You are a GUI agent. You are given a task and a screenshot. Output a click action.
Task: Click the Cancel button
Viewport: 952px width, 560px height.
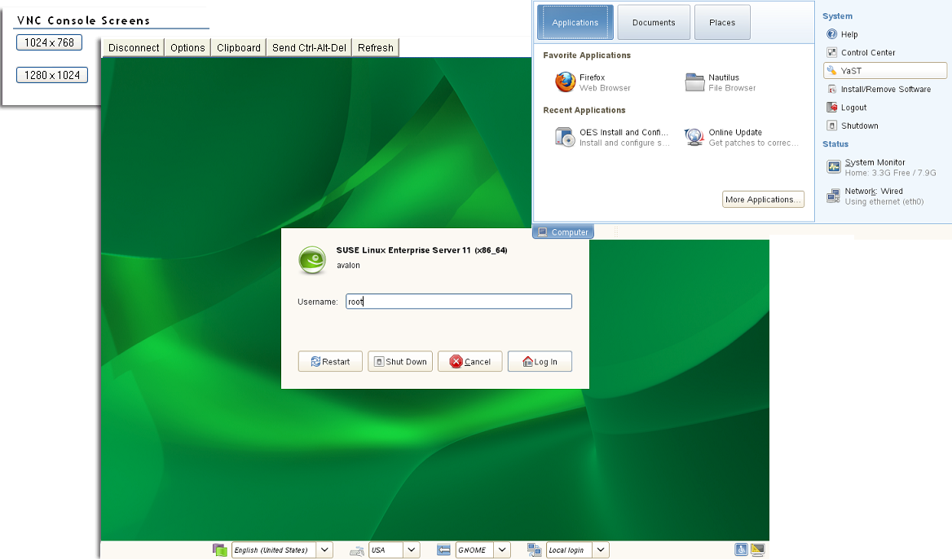[470, 361]
